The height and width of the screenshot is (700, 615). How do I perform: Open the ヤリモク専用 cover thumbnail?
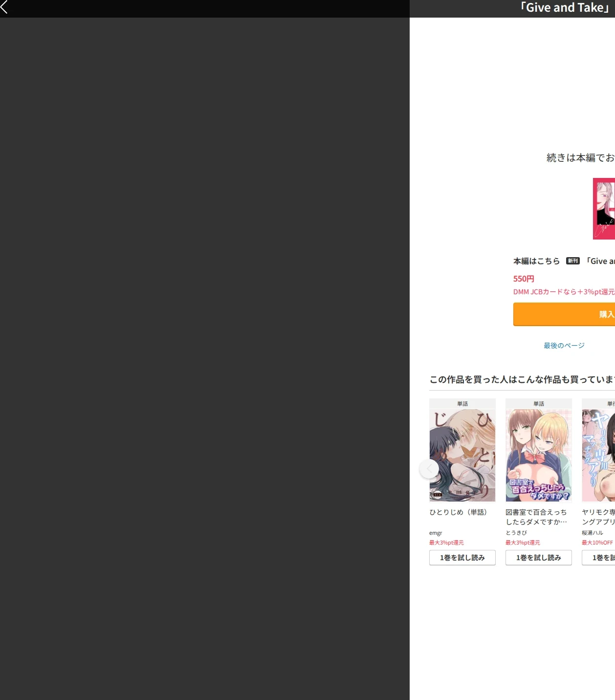pyautogui.click(x=598, y=455)
